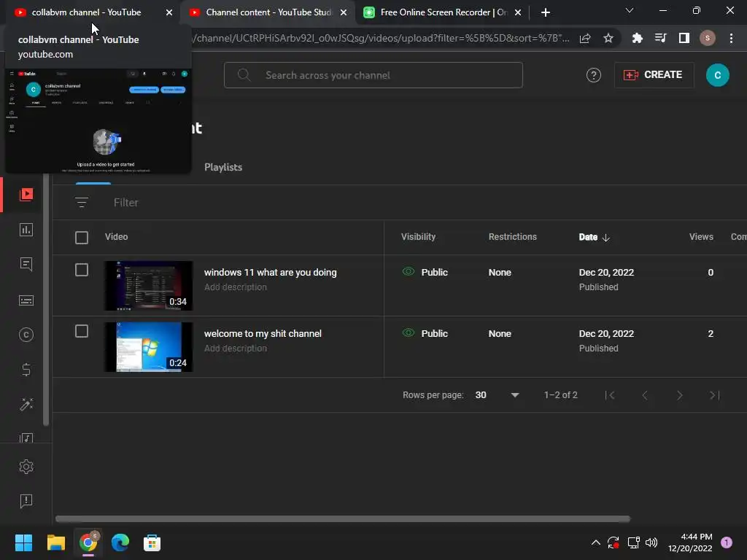Toggle the Chrome side panel icon
The width and height of the screenshot is (747, 560).
point(684,39)
